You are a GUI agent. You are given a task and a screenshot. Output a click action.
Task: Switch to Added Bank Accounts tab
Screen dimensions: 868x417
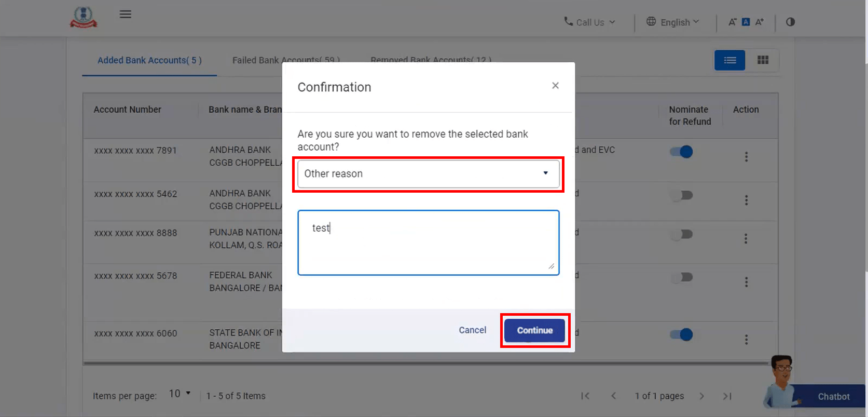[x=149, y=60]
